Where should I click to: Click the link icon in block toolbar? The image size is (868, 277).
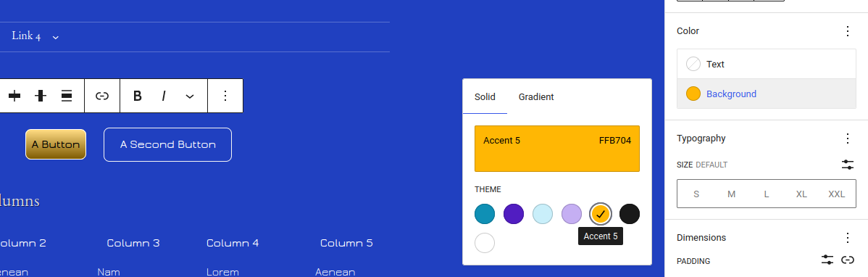coord(102,96)
